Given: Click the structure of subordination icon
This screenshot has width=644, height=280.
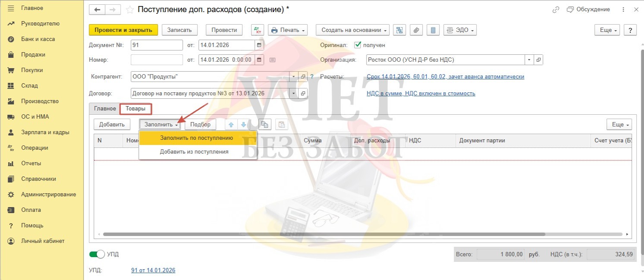Looking at the screenshot, I should (x=399, y=30).
